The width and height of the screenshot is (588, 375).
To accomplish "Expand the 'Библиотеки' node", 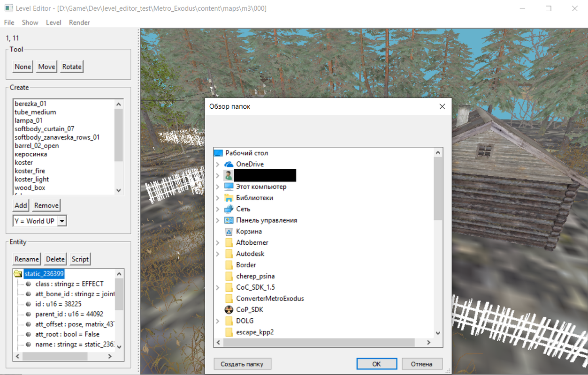I will coord(218,198).
